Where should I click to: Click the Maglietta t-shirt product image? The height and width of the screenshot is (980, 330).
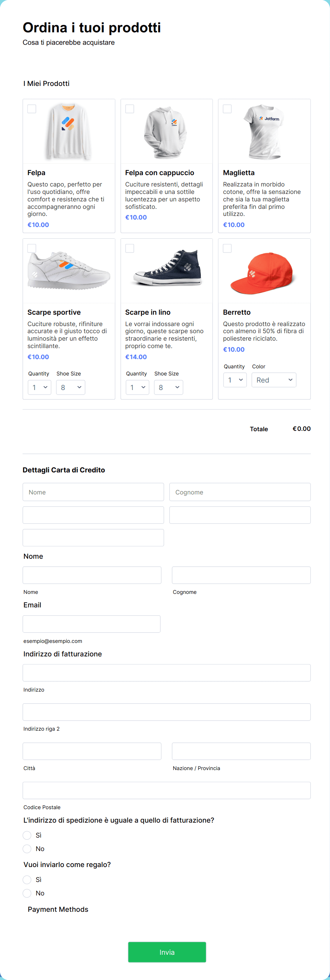[265, 132]
